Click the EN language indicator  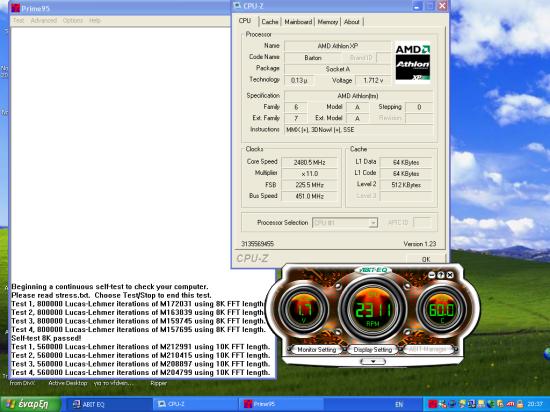pos(399,404)
